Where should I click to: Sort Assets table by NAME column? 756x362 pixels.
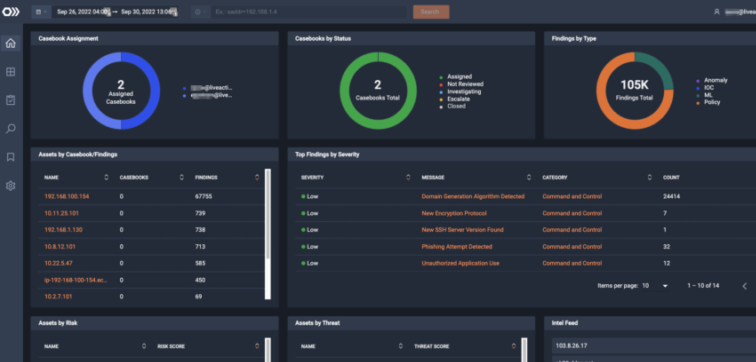tap(107, 177)
